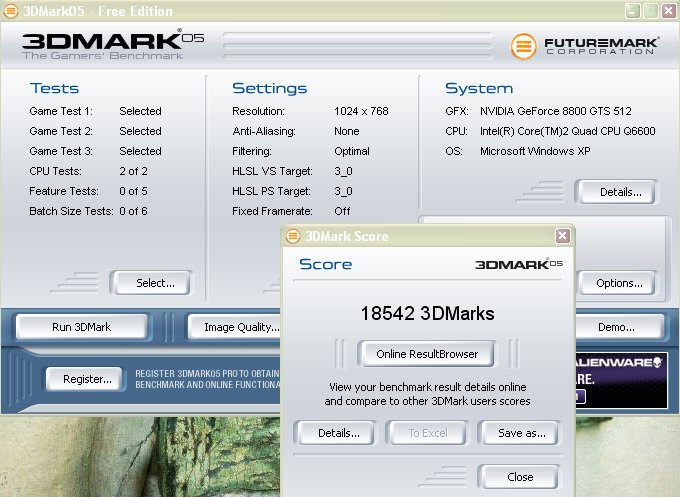Click the HLSL VS Target label

click(x=272, y=171)
